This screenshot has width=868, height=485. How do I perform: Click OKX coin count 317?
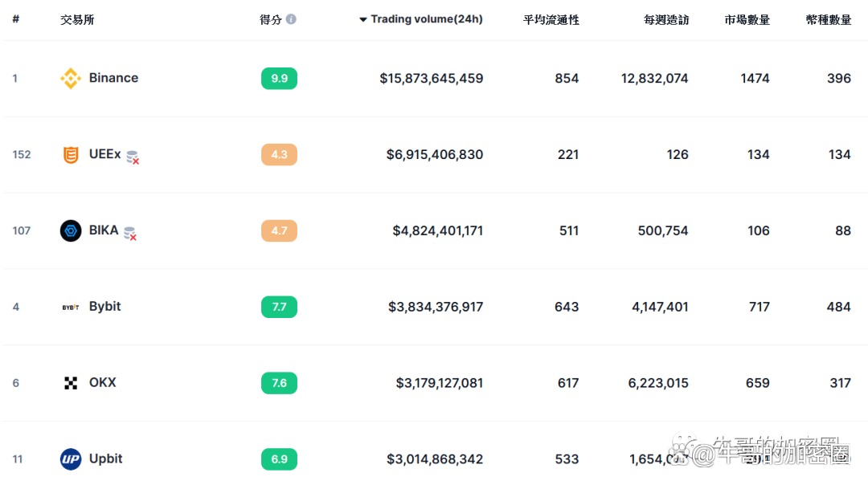[x=841, y=383]
